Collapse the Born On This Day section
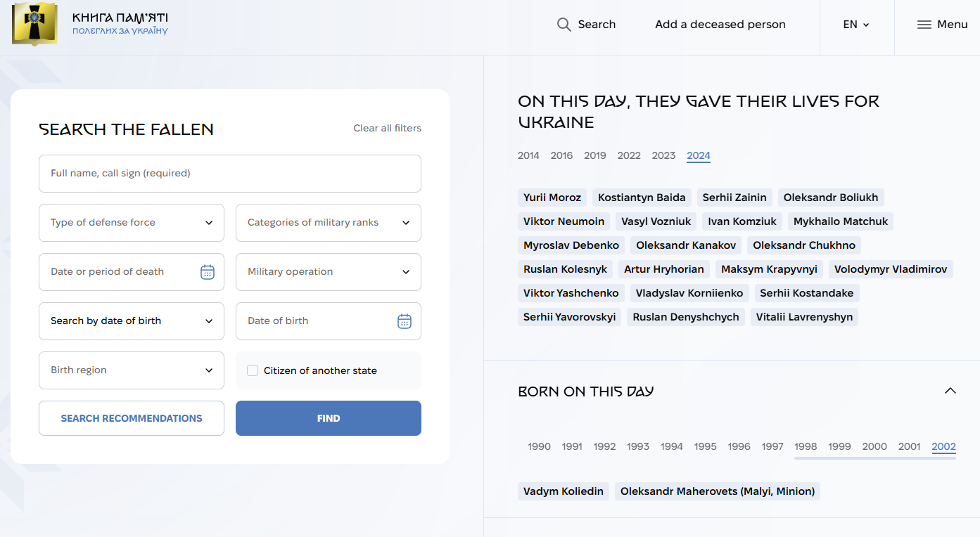980x537 pixels. point(950,391)
